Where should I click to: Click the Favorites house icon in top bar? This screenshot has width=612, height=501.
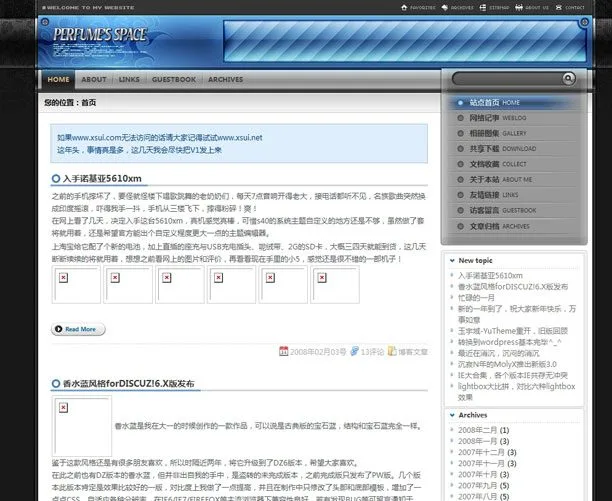[402, 7]
